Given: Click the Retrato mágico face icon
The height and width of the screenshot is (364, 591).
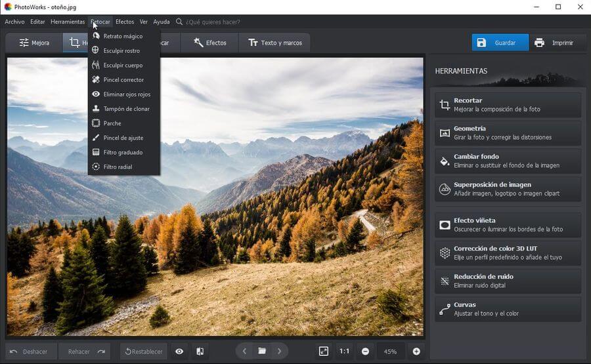Looking at the screenshot, I should 96,36.
